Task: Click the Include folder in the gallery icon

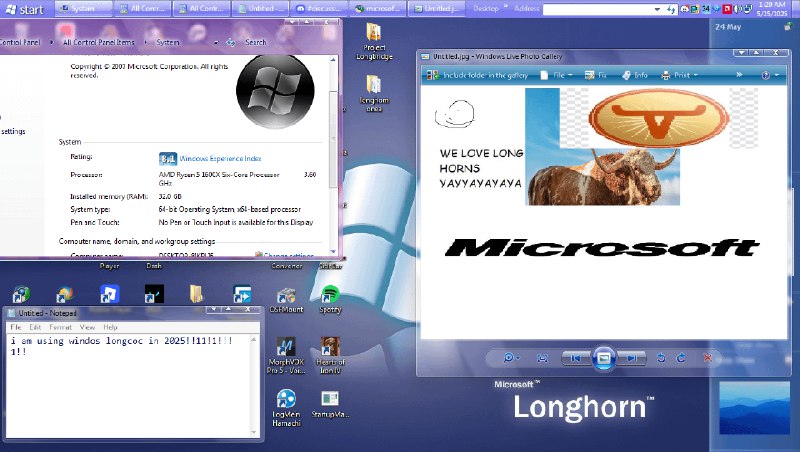Action: point(433,76)
